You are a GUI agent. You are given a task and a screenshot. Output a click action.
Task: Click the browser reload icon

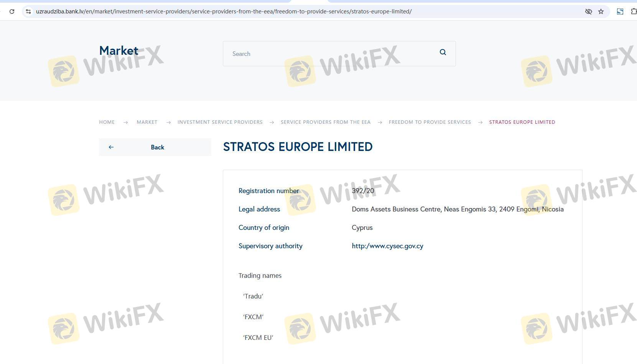[x=12, y=11]
